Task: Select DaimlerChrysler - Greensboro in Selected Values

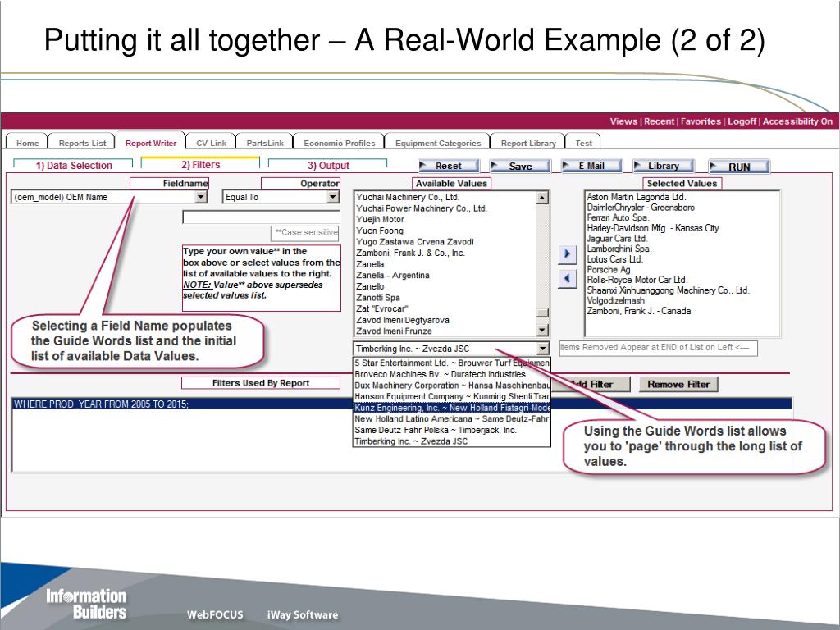Action: click(x=641, y=208)
